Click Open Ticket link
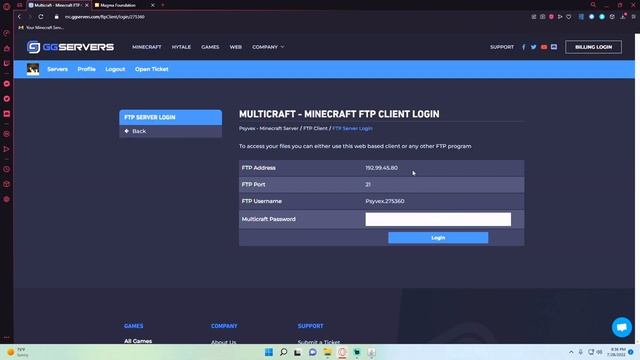The height and width of the screenshot is (360, 640). pyautogui.click(x=151, y=69)
